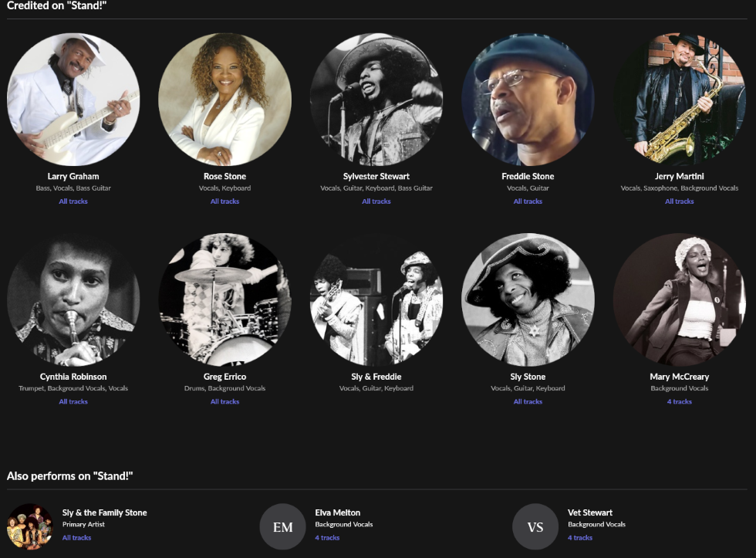Screen dimensions: 756x558
Task: Click Mary McCreary's profile picture
Action: click(x=679, y=299)
